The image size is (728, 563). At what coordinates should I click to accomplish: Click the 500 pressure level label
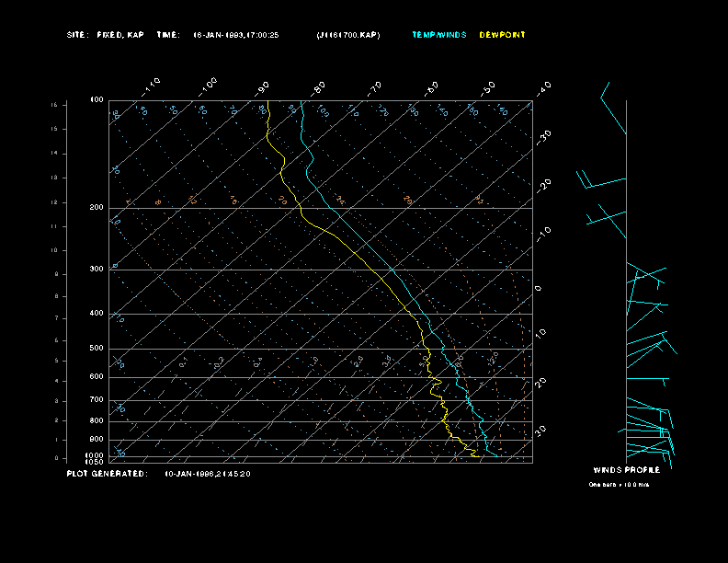[97, 349]
